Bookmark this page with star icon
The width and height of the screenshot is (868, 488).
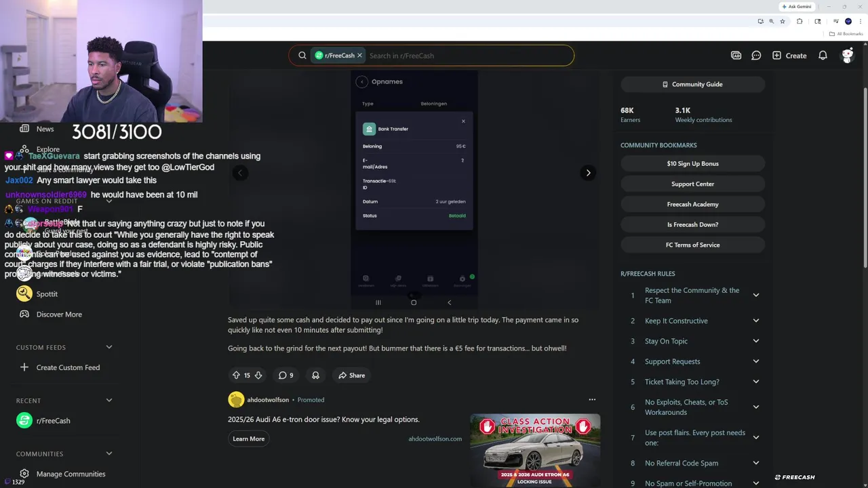[x=783, y=21]
